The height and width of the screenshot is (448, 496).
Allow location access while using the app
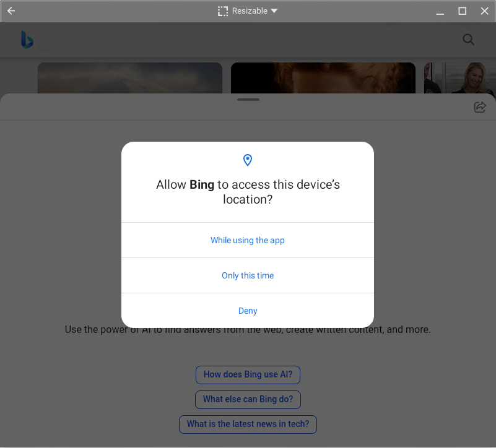click(x=248, y=240)
